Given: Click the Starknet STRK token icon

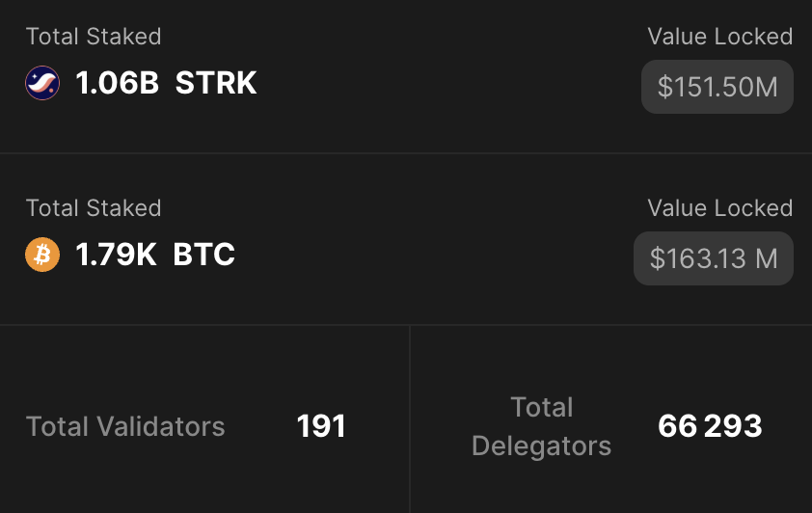Looking at the screenshot, I should pyautogui.click(x=42, y=84).
